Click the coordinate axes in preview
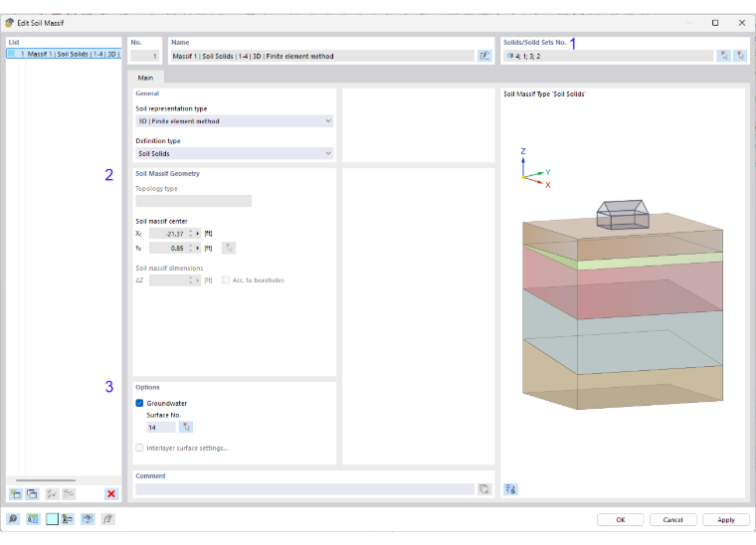Viewport: 756px width, 545px height. [535, 168]
